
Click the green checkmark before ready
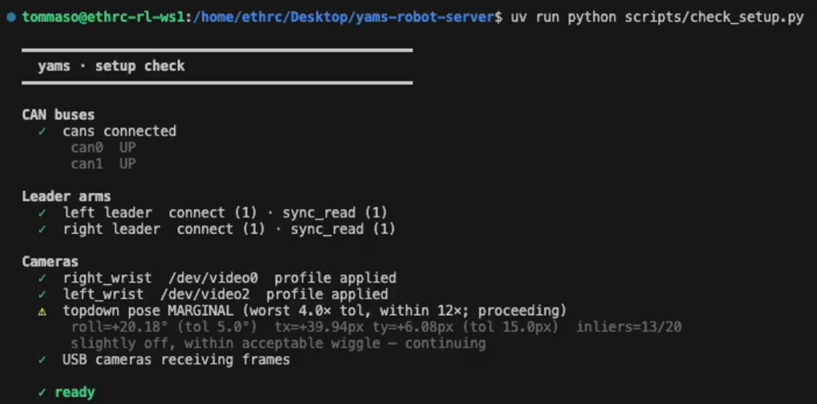[42, 393]
